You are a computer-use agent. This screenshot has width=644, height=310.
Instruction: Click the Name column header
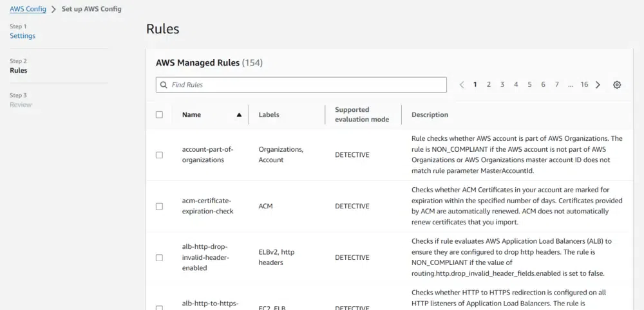tap(191, 115)
